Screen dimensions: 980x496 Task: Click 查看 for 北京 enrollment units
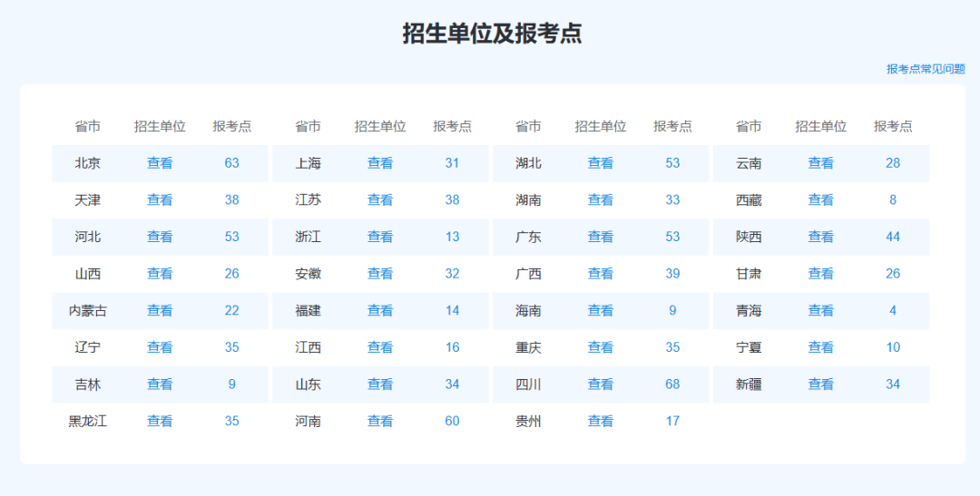160,163
